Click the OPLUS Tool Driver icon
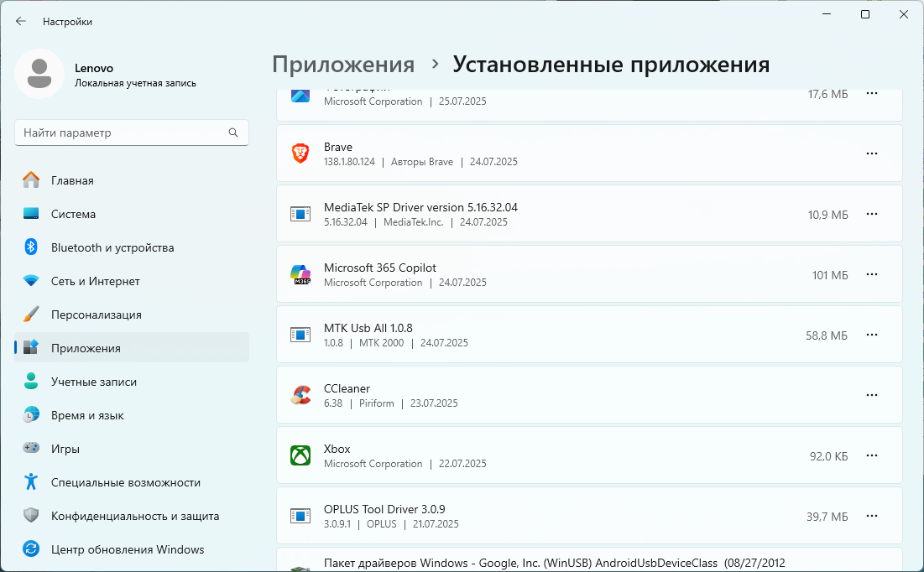Screen dimensions: 924x572 300,516
